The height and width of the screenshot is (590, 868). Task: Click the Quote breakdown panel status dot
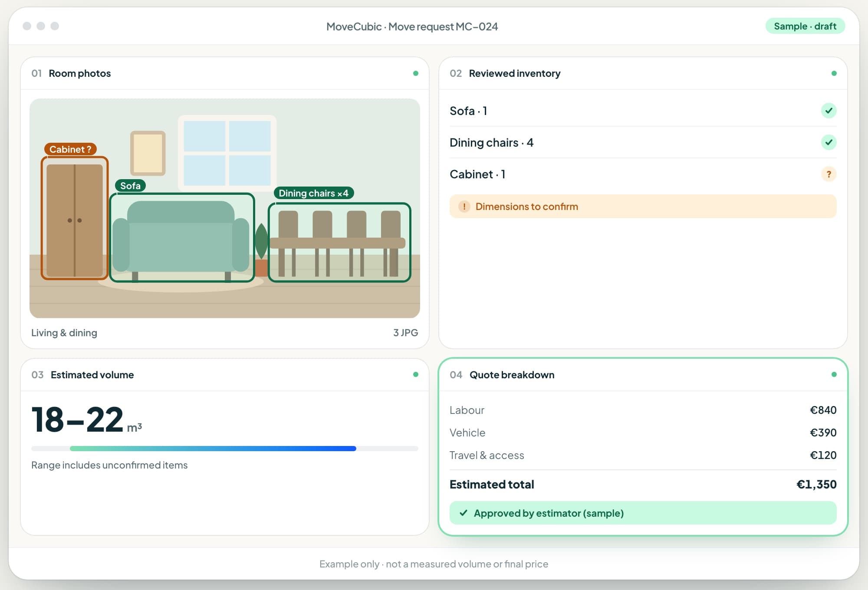pyautogui.click(x=834, y=374)
